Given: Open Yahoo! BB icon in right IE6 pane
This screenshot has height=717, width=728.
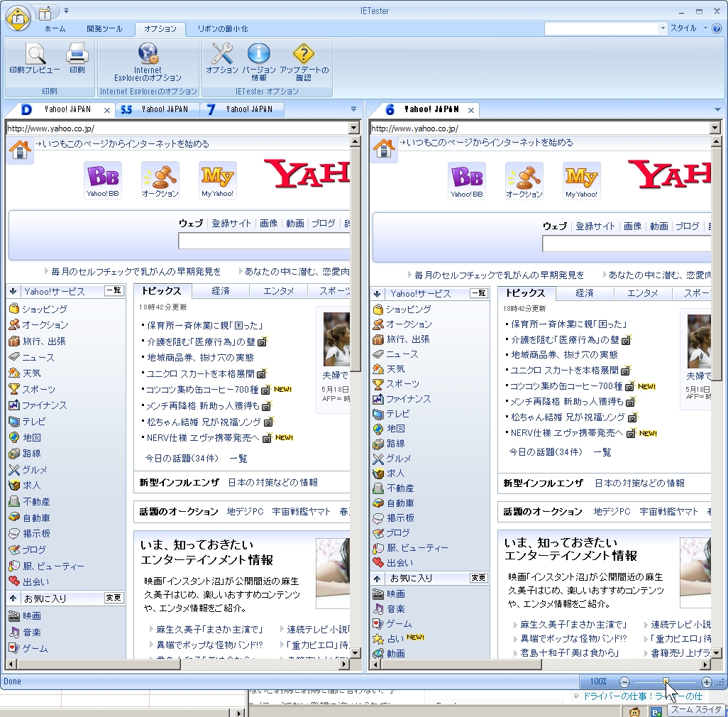Looking at the screenshot, I should [467, 181].
